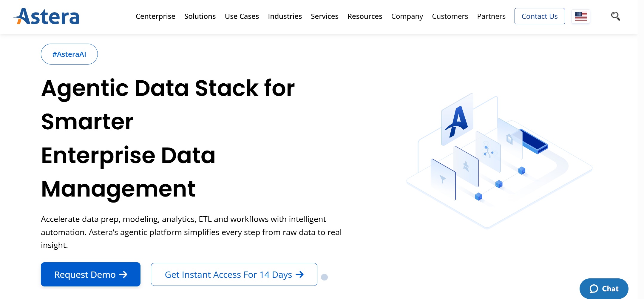The image size is (644, 299).
Task: Go to the Services menu item
Action: point(325,16)
